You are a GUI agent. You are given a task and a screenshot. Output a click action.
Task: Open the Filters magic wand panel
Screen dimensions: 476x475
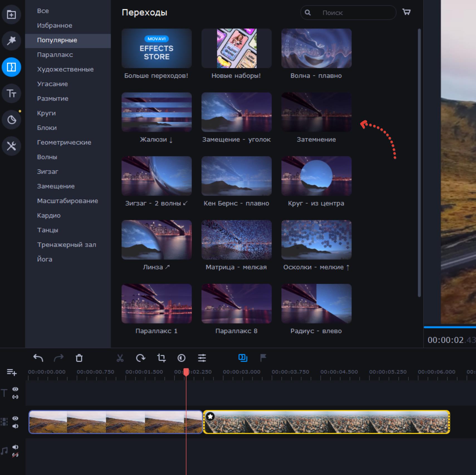11,41
